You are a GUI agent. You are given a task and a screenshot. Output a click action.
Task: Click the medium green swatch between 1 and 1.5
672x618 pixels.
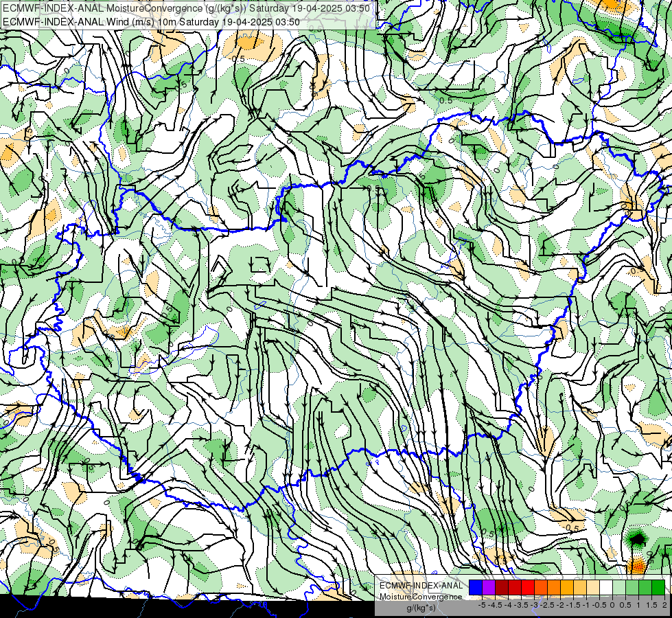coord(645,588)
